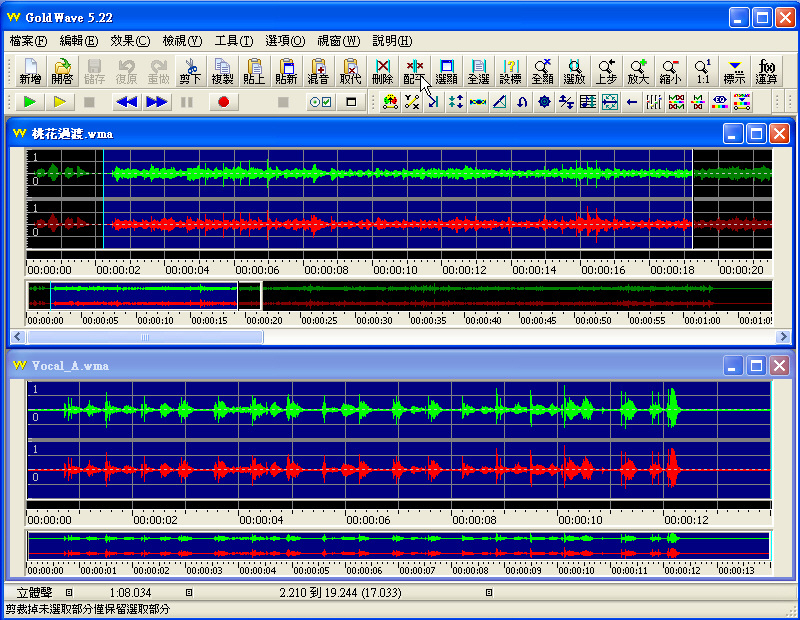Click the 開啟 (Open) file toolbar icon
The image size is (800, 620).
62,70
